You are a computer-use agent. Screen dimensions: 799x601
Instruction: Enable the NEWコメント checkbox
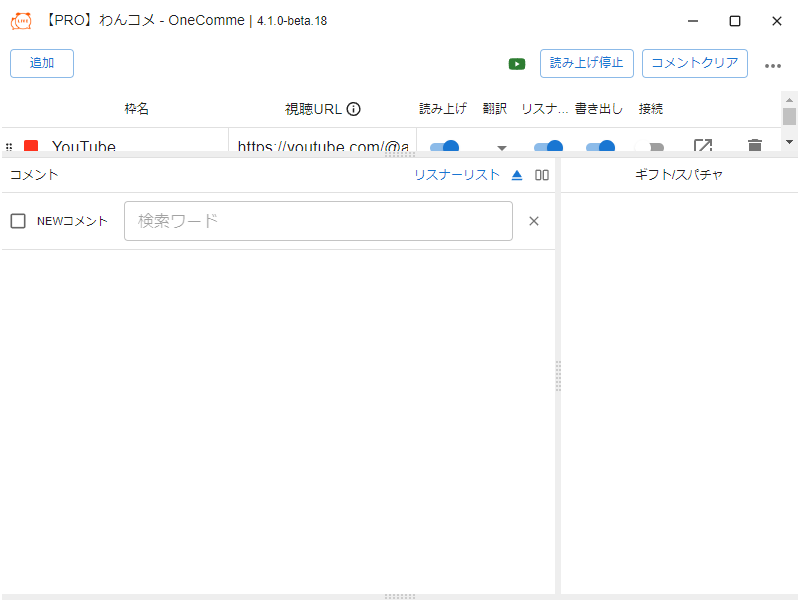coord(18,221)
